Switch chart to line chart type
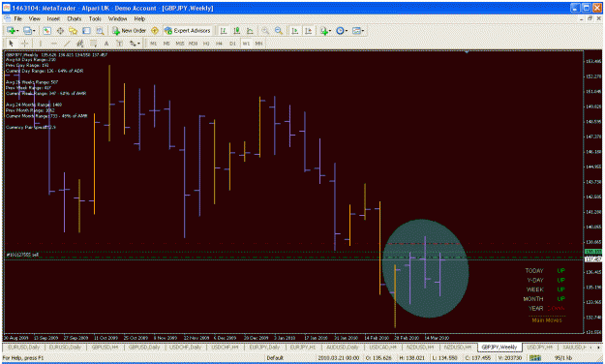 (x=250, y=30)
